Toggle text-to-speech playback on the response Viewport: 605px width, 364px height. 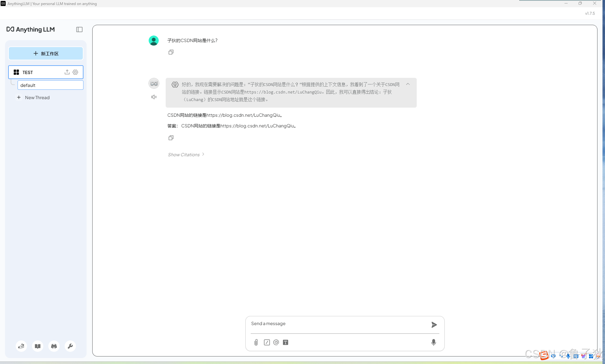(153, 97)
